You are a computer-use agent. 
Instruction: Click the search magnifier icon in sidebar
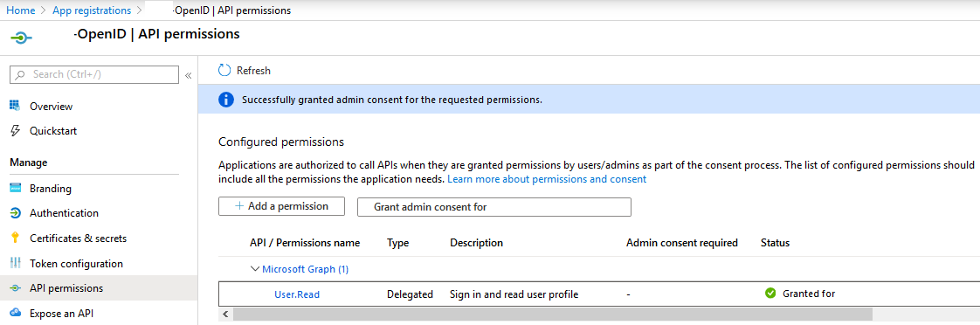[21, 74]
